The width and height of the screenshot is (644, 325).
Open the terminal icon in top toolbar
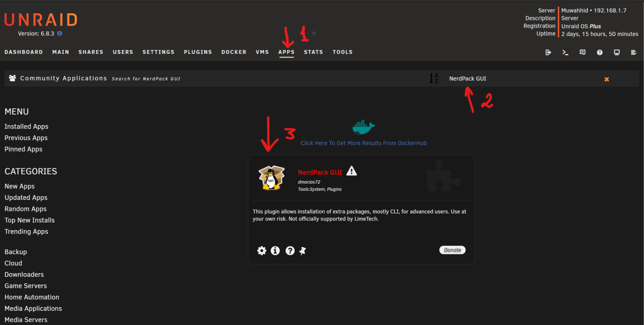tap(566, 52)
